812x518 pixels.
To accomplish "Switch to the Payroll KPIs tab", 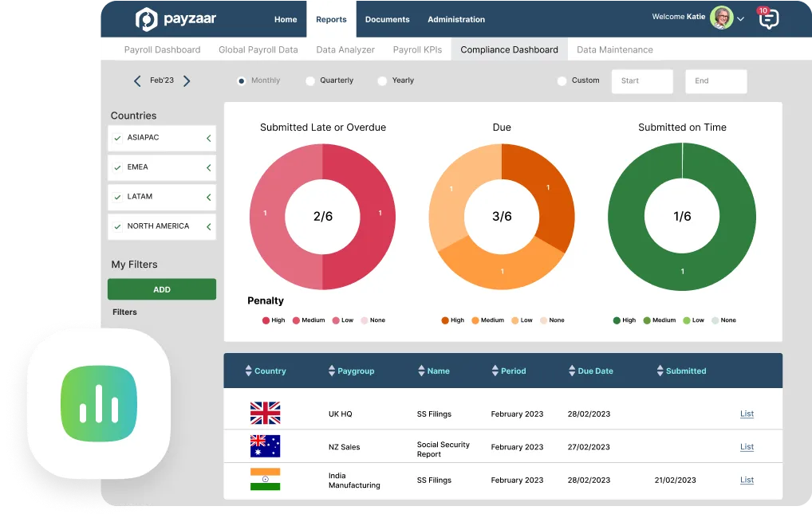I will click(x=417, y=49).
